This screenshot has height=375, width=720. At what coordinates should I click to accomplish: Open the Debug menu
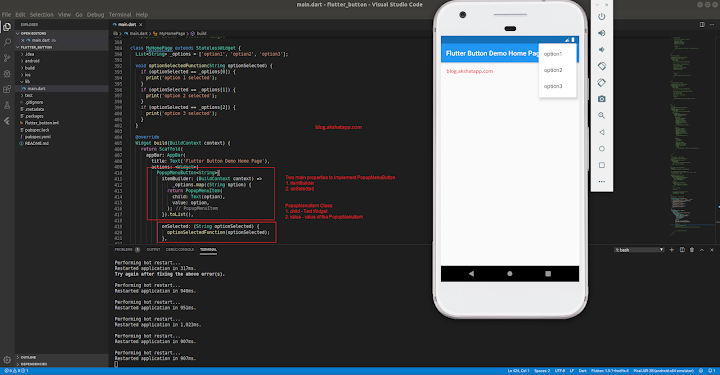96,15
